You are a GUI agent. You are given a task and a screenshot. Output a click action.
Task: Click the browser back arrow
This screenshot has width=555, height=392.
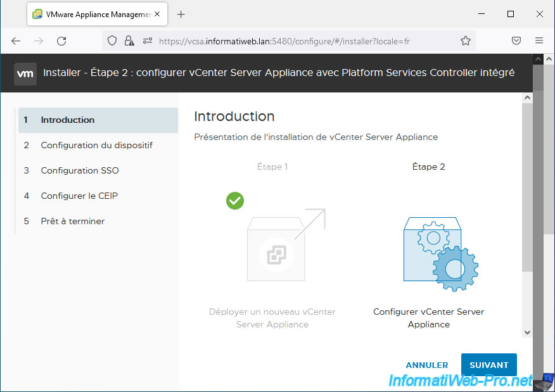click(x=16, y=41)
